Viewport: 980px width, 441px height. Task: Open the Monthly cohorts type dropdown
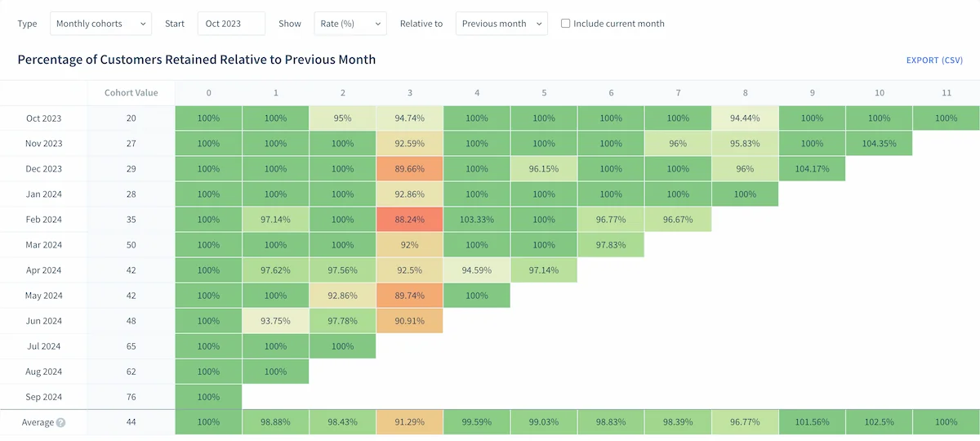click(100, 24)
